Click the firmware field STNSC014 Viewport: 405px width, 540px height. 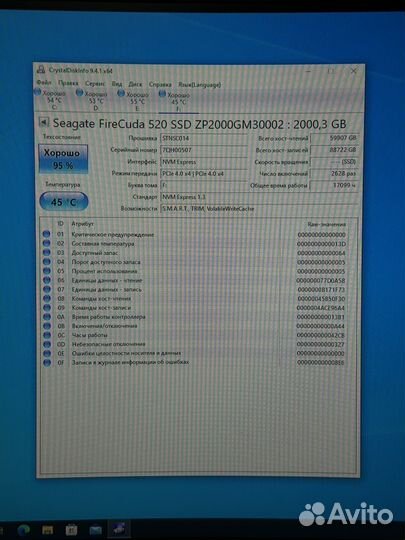pos(204,138)
